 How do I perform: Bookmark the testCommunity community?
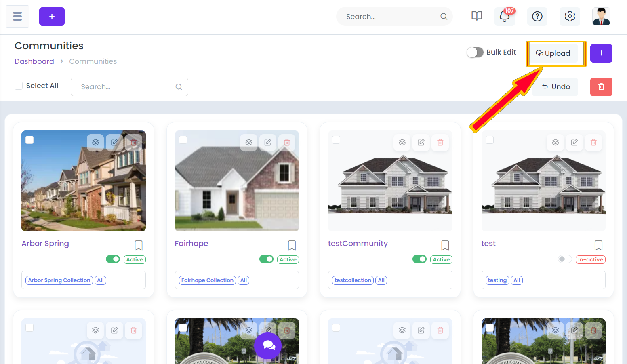(445, 245)
